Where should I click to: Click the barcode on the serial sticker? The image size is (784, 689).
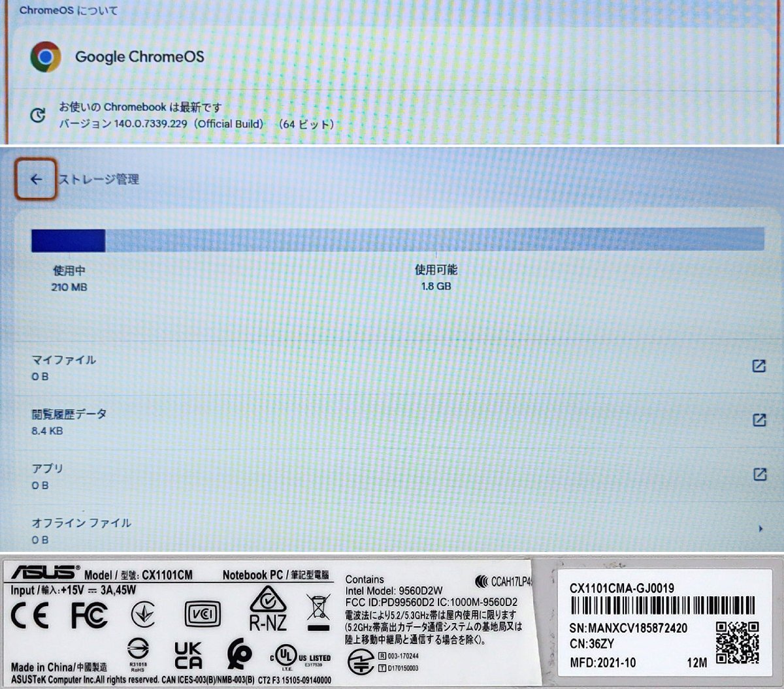pyautogui.click(x=662, y=605)
